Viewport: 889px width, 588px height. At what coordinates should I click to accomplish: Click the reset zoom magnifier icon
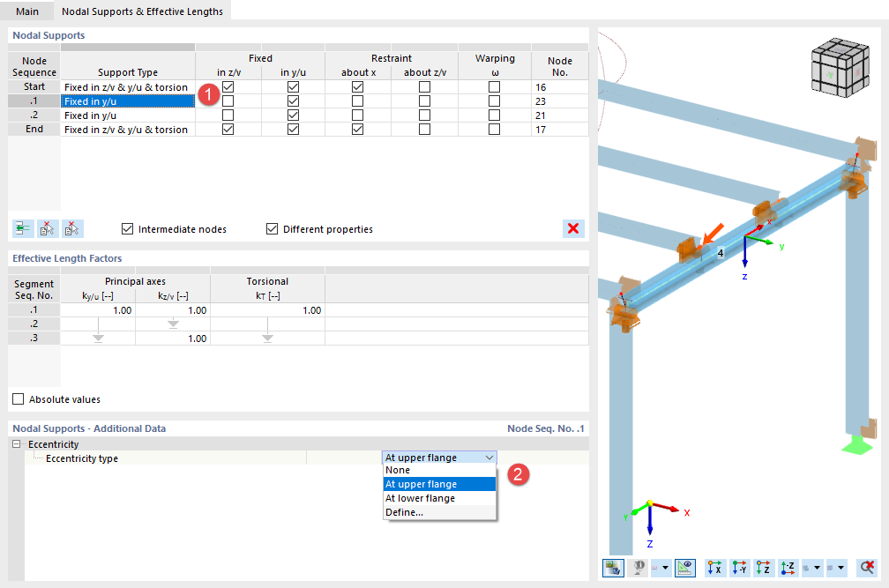point(867,568)
